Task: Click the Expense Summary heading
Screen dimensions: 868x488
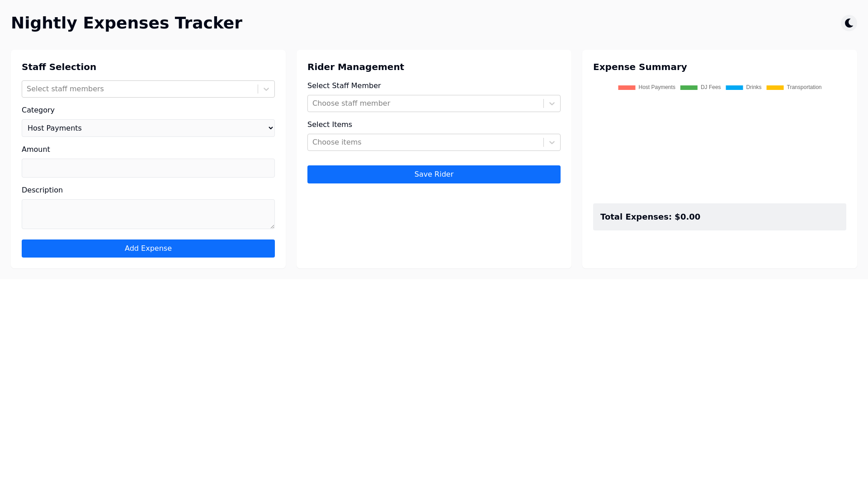Action: 640,67
